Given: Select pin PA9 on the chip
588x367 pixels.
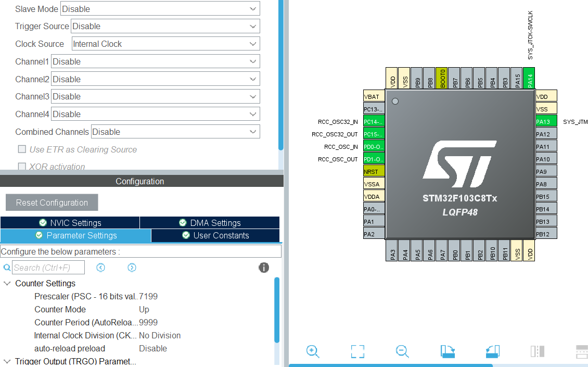Looking at the screenshot, I should click(x=546, y=171).
